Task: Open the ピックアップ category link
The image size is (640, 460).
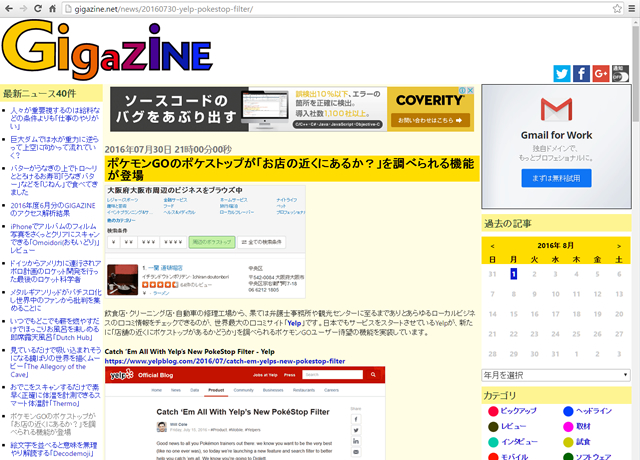Action: click(x=518, y=411)
